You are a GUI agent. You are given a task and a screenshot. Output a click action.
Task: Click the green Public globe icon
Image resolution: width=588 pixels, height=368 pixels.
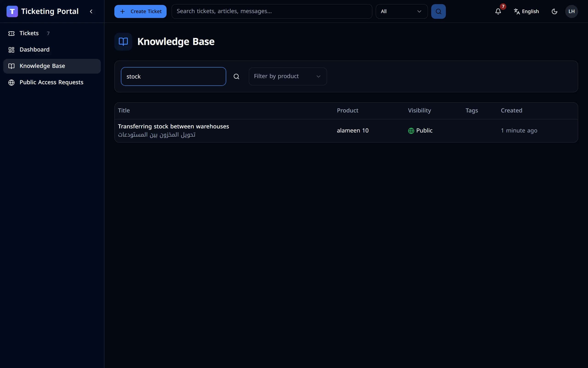pos(411,131)
